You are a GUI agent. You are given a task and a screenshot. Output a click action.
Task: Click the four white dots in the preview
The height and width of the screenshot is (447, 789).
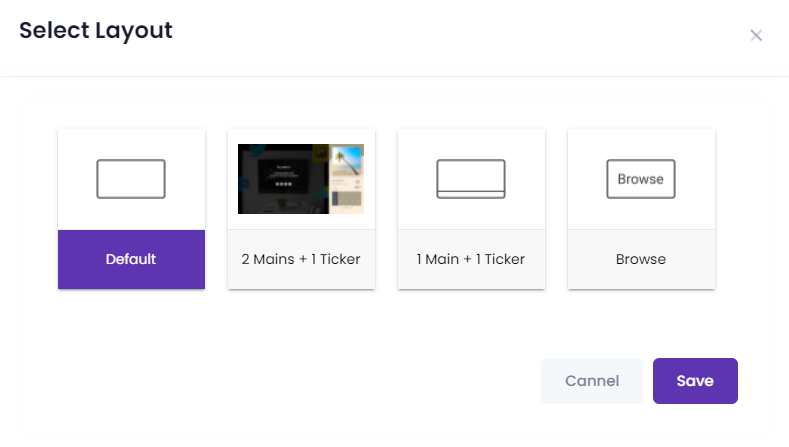284,184
